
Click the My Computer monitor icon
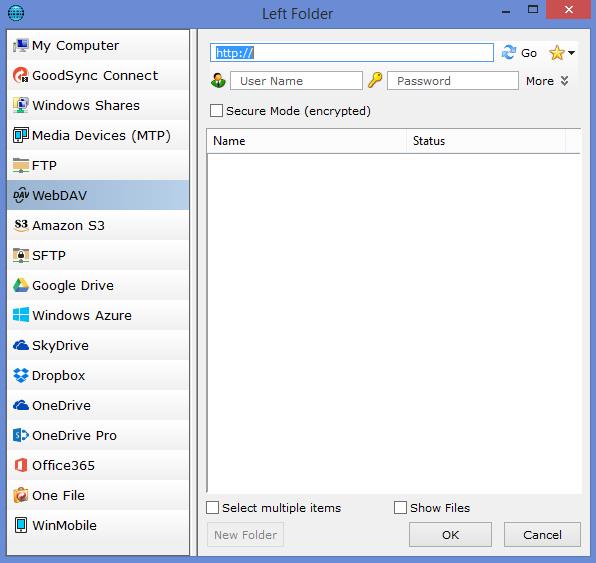click(21, 46)
